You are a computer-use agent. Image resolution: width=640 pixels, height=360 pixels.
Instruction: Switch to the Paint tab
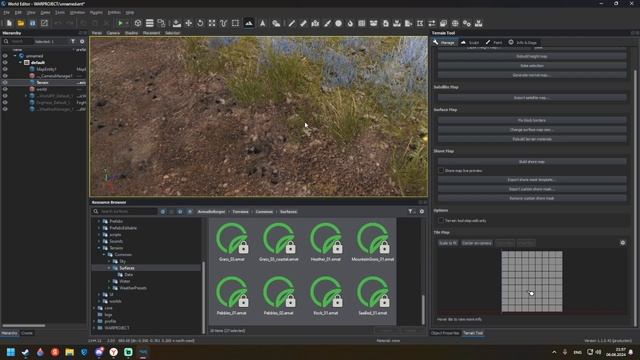[x=494, y=42]
